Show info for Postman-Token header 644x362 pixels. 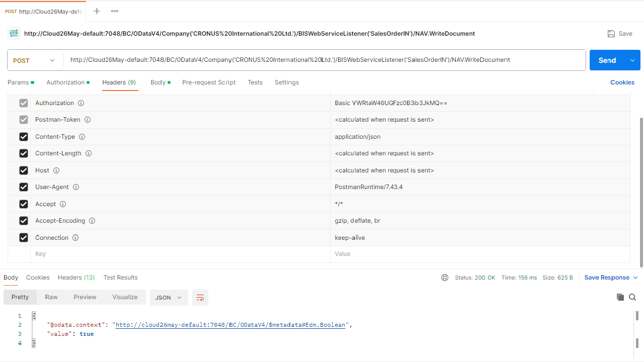pos(88,120)
